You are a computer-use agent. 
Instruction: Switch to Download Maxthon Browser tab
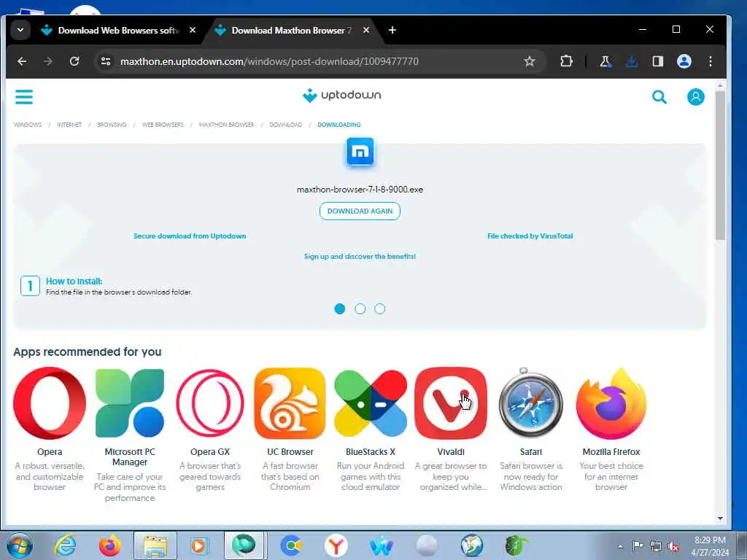pos(292,30)
